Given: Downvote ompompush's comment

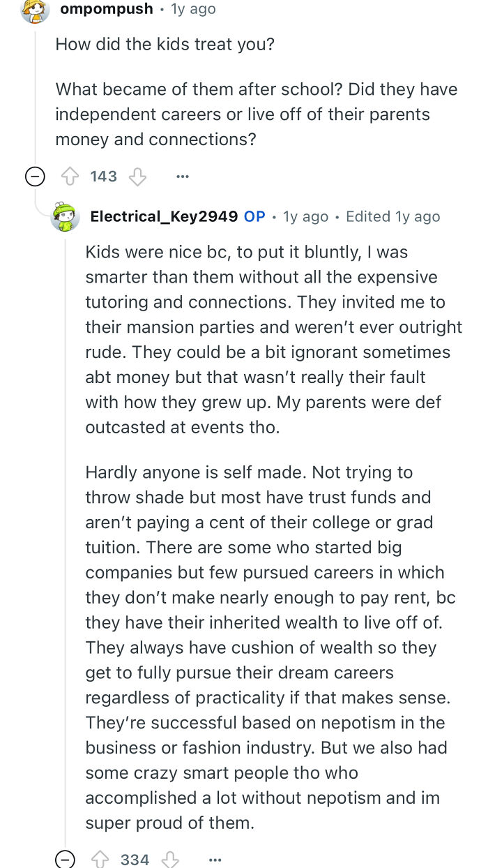Looking at the screenshot, I should (137, 177).
